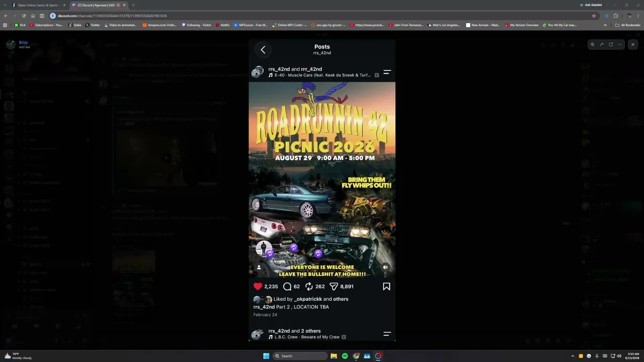The image size is (644, 362).
Task: Open the Stake bookmark
Action: point(75,25)
